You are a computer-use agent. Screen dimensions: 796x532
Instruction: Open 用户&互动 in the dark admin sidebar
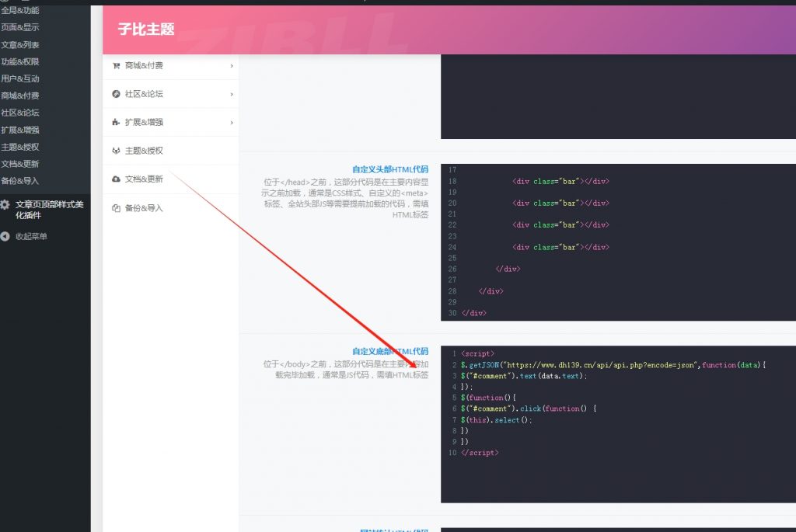(20, 78)
